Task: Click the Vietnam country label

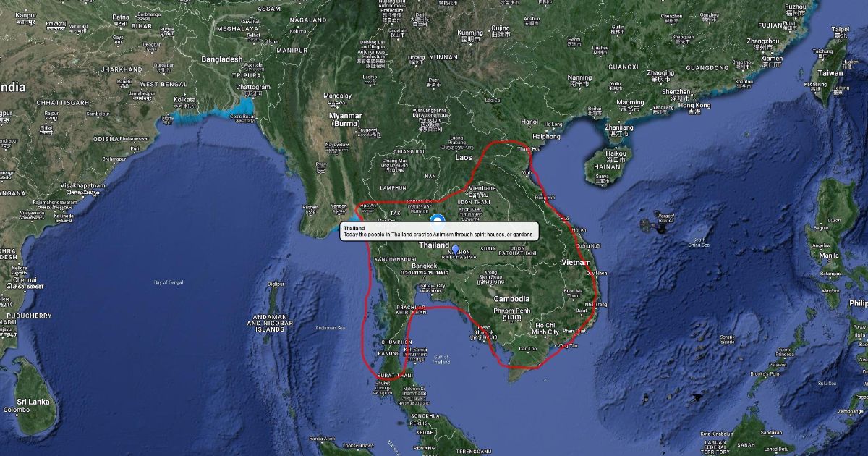Action: (575, 263)
